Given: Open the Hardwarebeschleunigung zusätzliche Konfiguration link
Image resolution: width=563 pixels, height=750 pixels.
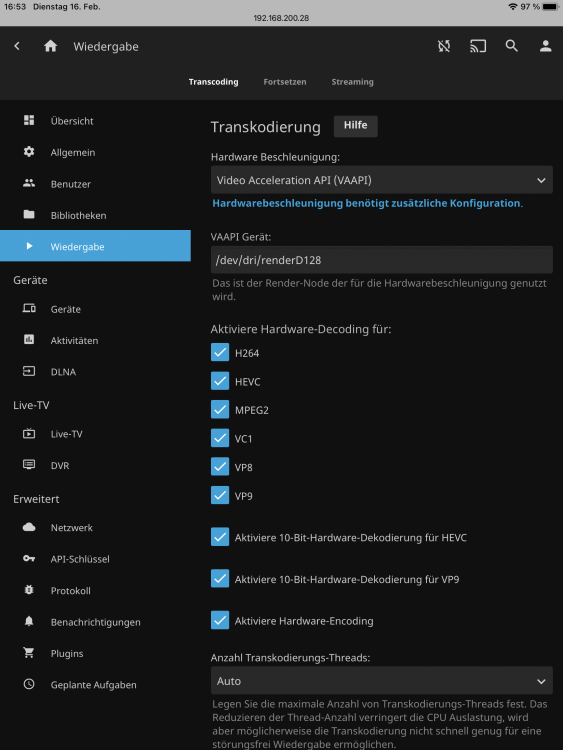Looking at the screenshot, I should (x=367, y=203).
